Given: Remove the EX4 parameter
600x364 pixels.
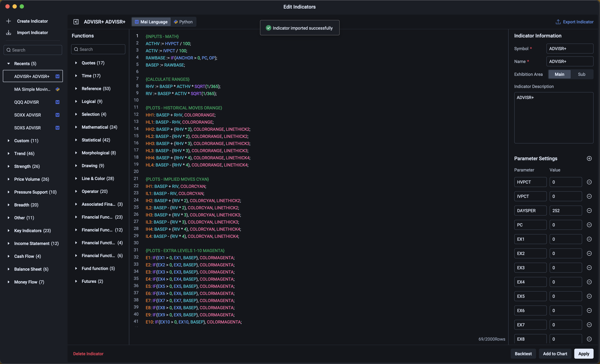Looking at the screenshot, I should coord(589,282).
